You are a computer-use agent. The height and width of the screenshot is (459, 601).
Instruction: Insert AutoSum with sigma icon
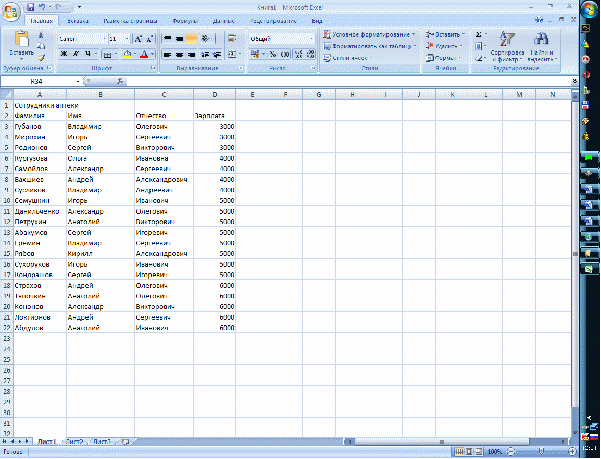tap(479, 34)
